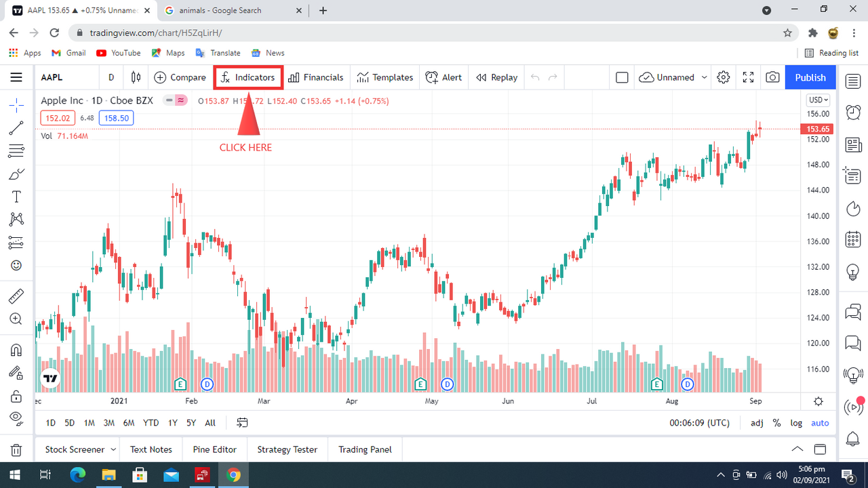Open chart settings gear in toolbar

point(724,77)
